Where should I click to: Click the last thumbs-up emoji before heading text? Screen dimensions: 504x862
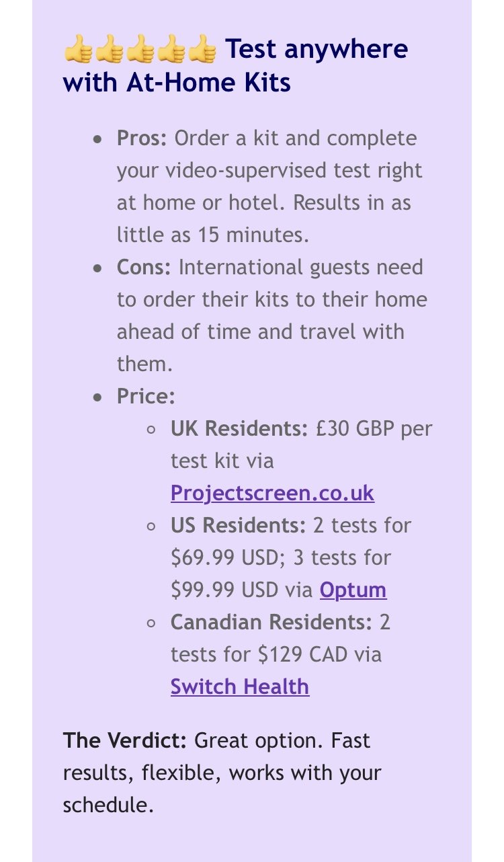[202, 50]
